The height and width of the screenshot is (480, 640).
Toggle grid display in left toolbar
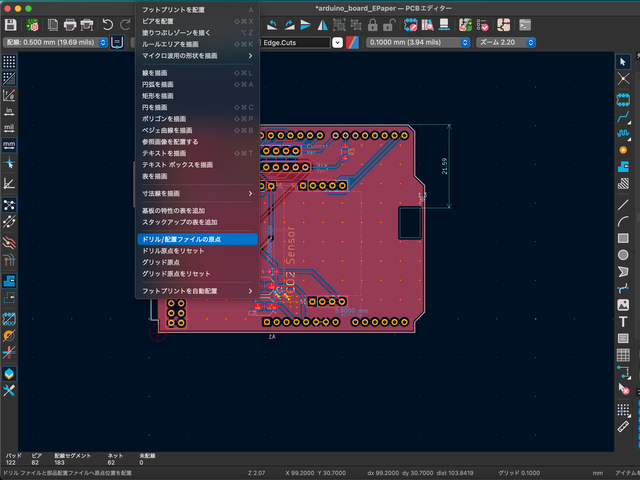[9, 62]
